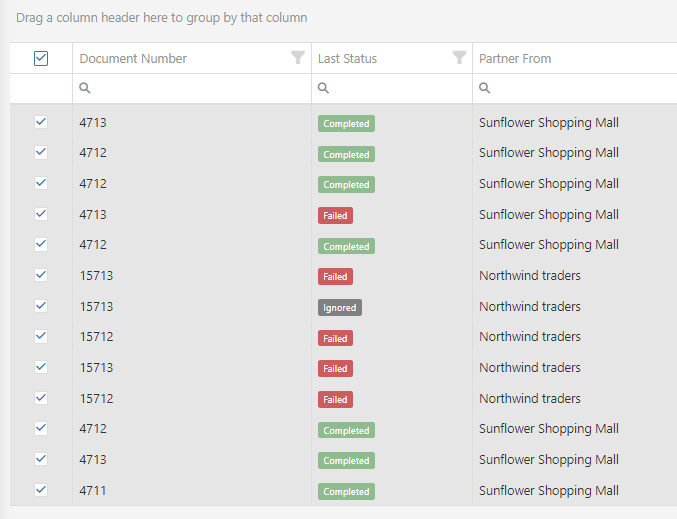Viewport: 677px width, 519px height.
Task: Sort by the Document Number column header
Action: (133, 58)
